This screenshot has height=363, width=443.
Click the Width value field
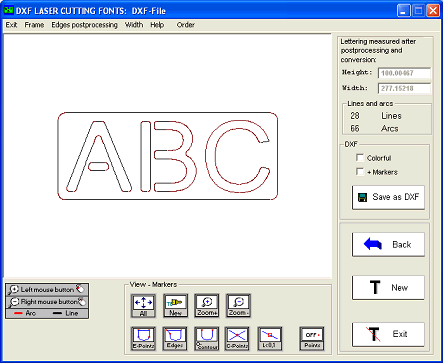coord(404,88)
